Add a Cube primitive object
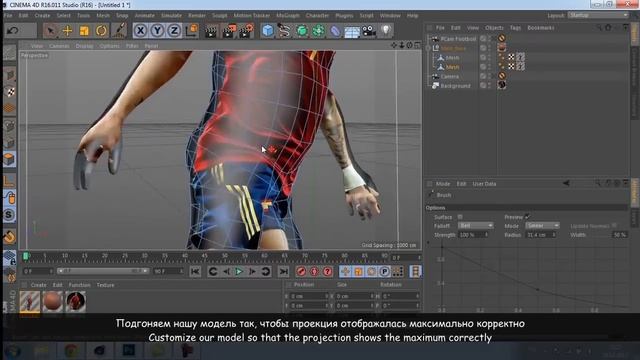 tap(268, 31)
